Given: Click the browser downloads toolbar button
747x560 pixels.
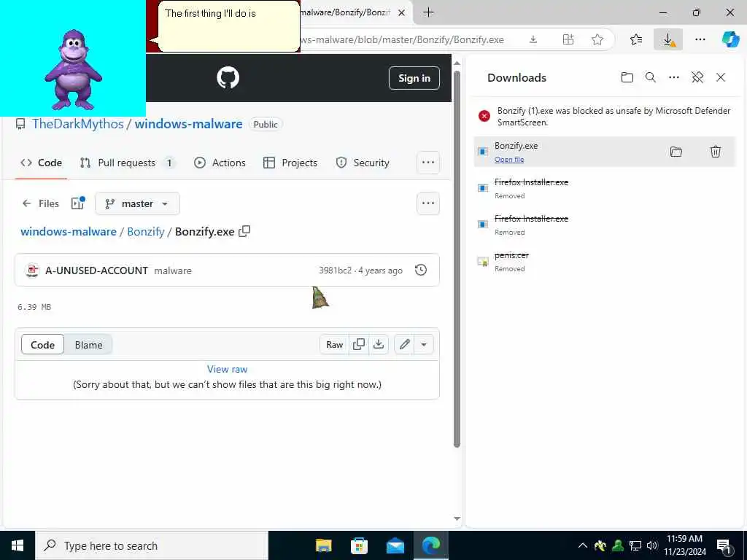Looking at the screenshot, I should 668,40.
